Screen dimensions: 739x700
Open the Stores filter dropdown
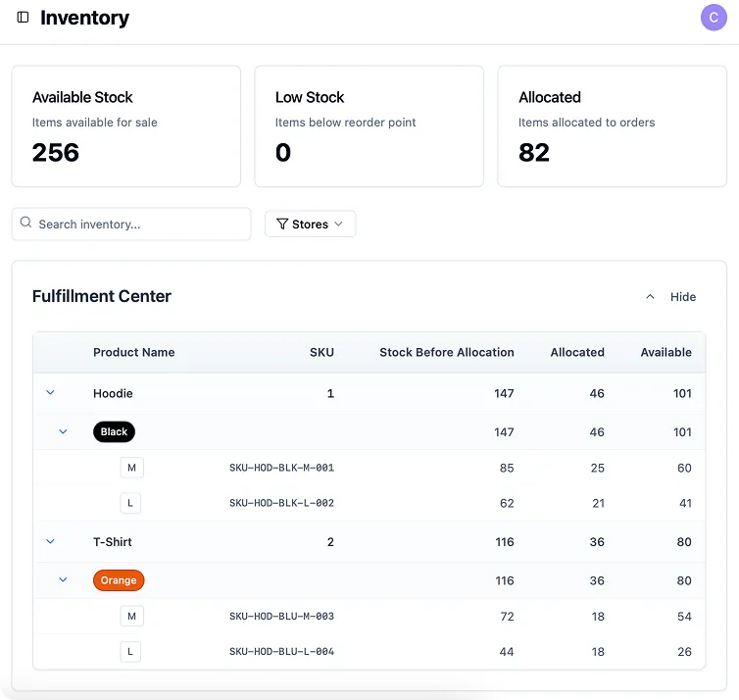click(310, 225)
